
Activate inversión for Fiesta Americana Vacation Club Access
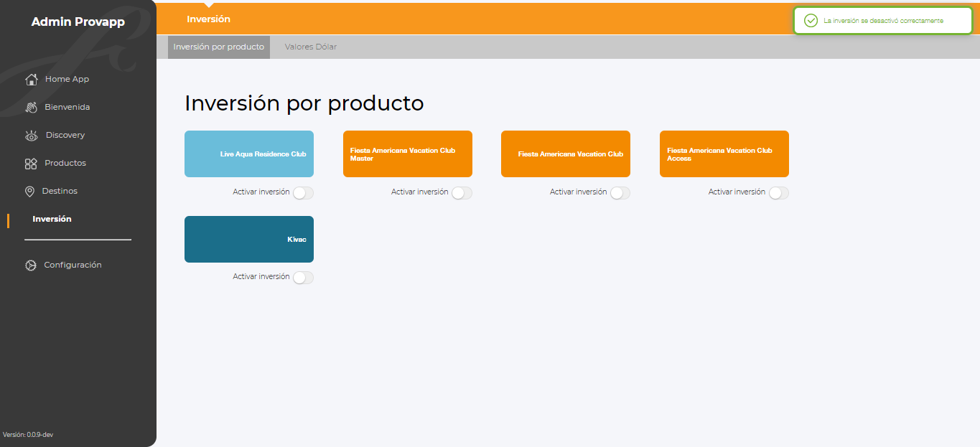point(778,193)
